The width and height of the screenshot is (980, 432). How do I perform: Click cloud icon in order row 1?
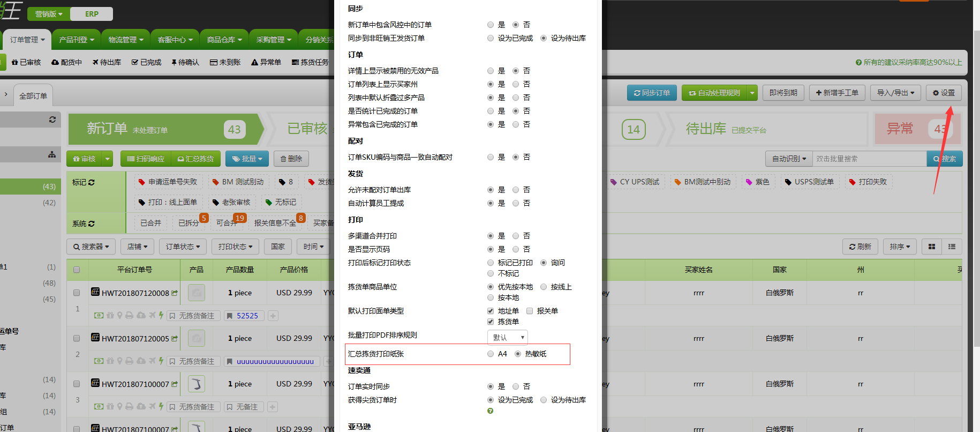141,315
